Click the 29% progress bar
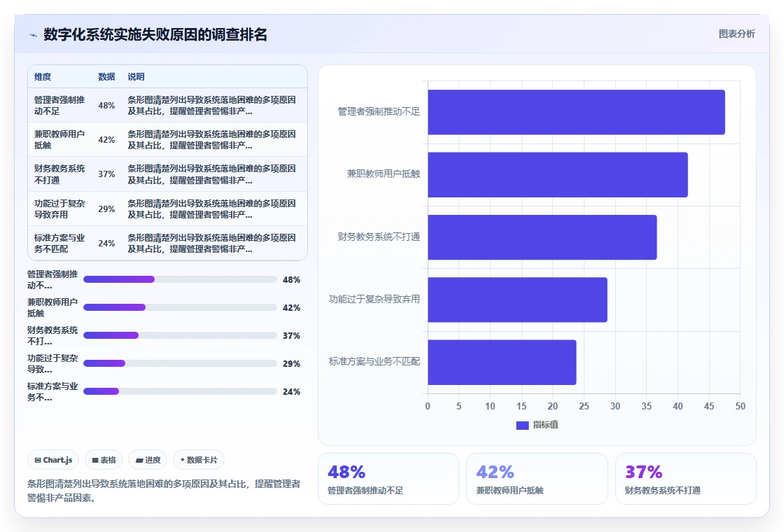Image resolution: width=784 pixels, height=532 pixels. click(x=180, y=363)
